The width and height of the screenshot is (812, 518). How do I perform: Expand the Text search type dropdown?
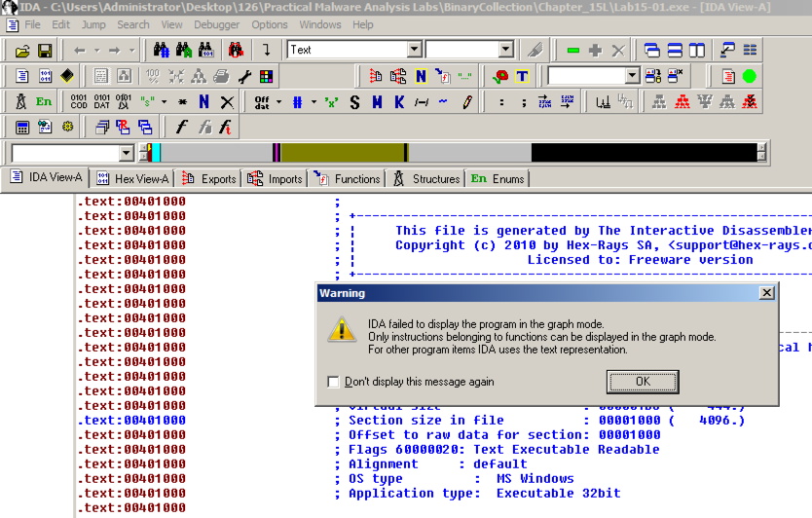[x=414, y=50]
